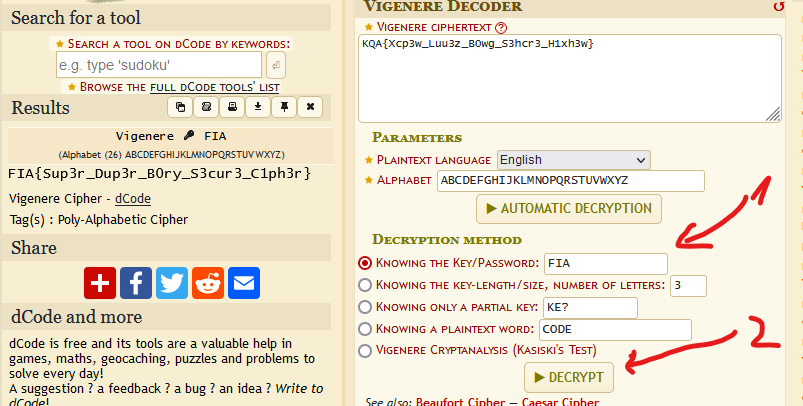The height and width of the screenshot is (406, 803).
Task: Click the Decrypt button
Action: (x=568, y=378)
